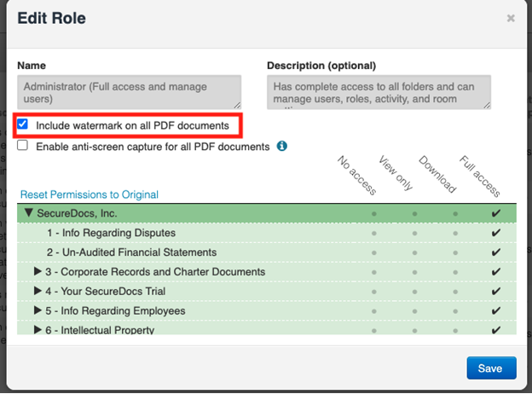Click the No access column header
The height and width of the screenshot is (394, 532).
coord(357,175)
